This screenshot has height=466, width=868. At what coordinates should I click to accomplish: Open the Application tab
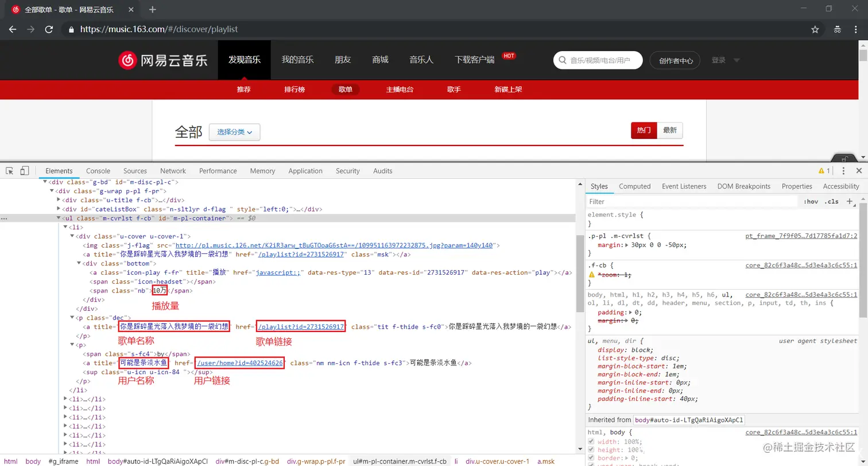pyautogui.click(x=305, y=171)
